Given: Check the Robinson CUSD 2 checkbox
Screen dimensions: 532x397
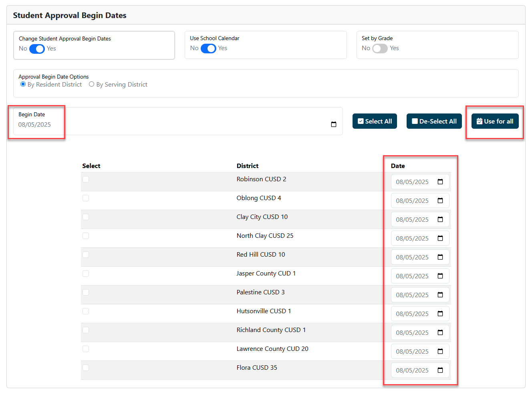Looking at the screenshot, I should [86, 179].
